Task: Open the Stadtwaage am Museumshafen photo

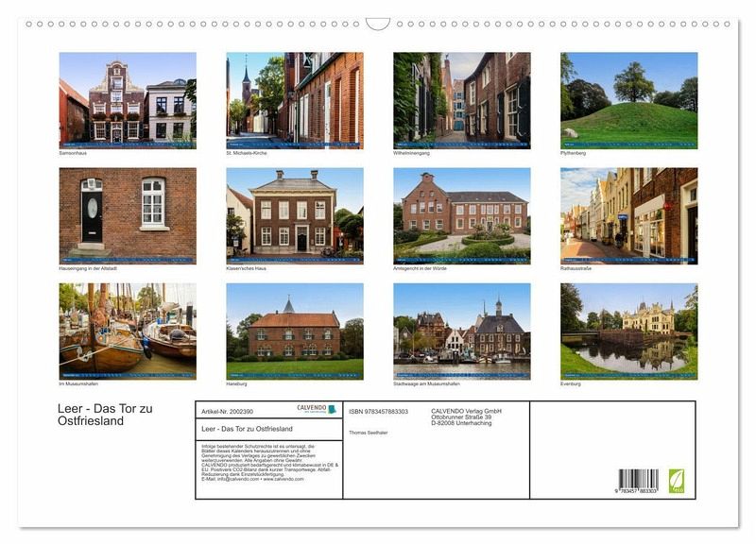Action: [x=462, y=332]
